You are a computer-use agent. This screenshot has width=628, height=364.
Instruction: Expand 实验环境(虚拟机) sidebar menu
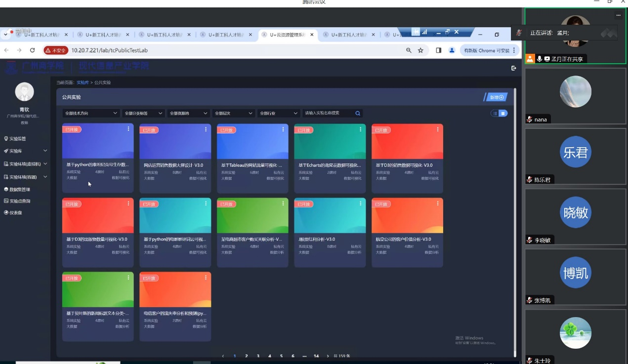click(x=25, y=164)
